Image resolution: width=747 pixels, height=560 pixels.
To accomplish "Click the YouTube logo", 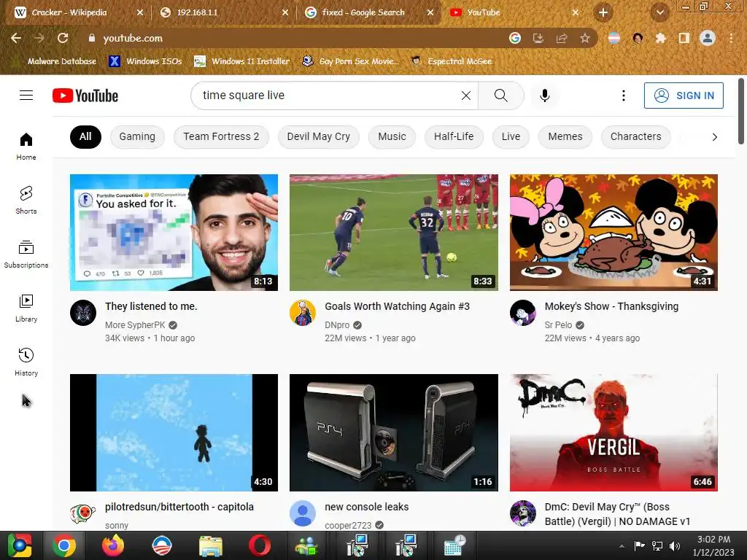I will tap(85, 96).
